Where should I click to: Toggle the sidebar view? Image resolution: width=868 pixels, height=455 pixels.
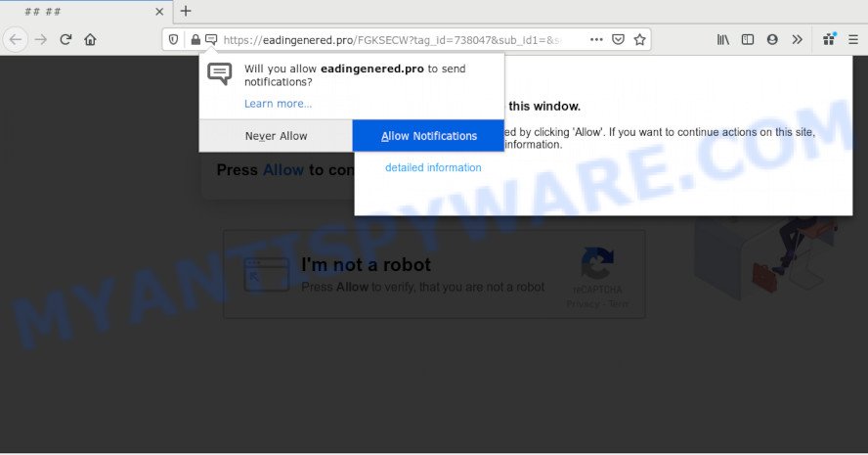click(748, 40)
